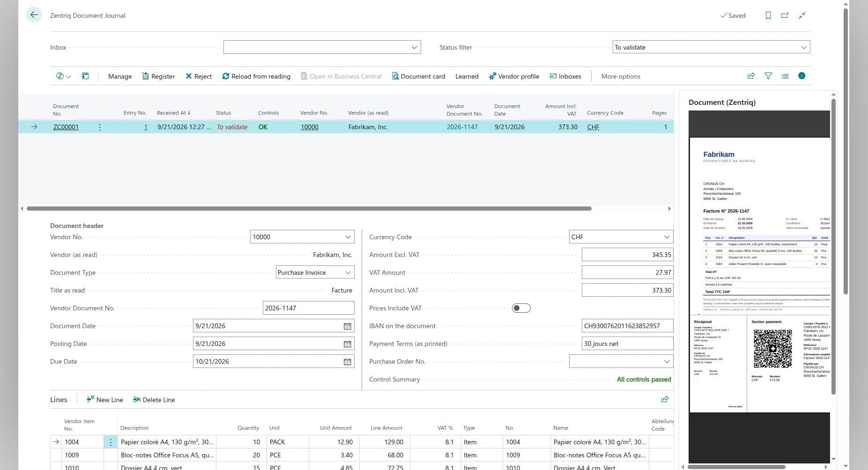This screenshot has height=470, width=868.
Task: Go back with the arrow button
Action: click(x=34, y=15)
